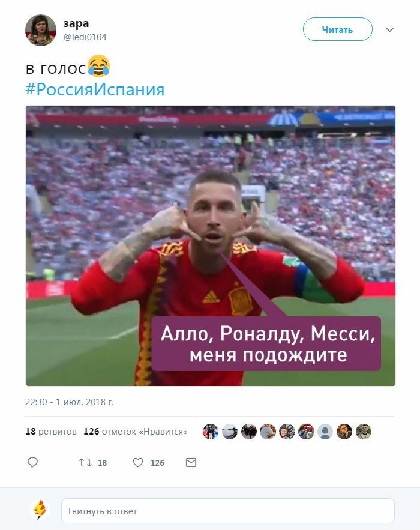The width and height of the screenshot is (420, 530).
Task: Open the sixth liker avatar with flag colors
Action: (306, 432)
